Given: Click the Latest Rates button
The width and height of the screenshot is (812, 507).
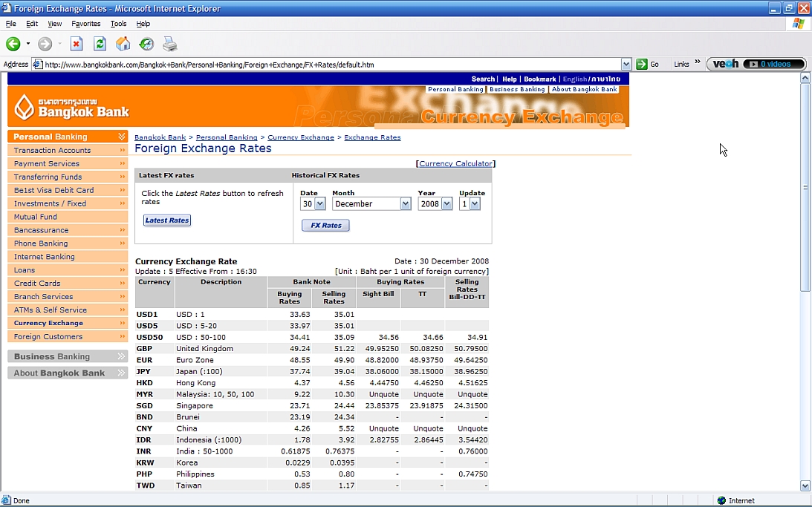Looking at the screenshot, I should point(166,220).
